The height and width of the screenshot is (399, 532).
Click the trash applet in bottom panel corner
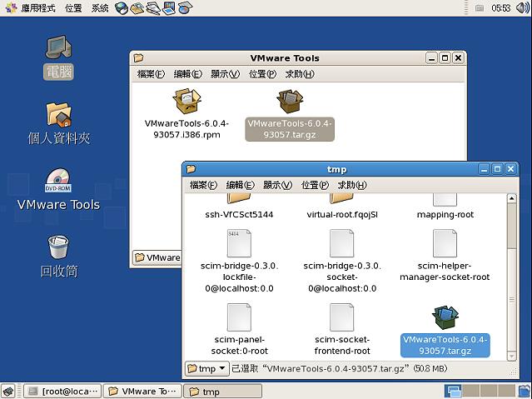(x=525, y=392)
